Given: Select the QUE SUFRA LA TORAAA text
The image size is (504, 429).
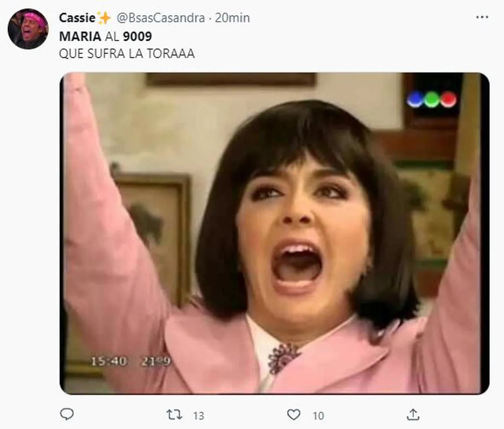Looking at the screenshot, I should [127, 54].
